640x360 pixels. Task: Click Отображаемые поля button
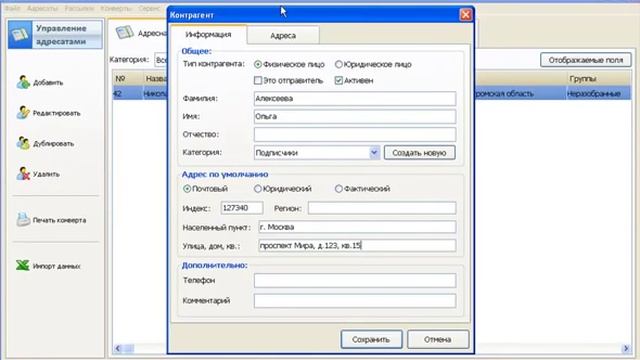coord(586,60)
